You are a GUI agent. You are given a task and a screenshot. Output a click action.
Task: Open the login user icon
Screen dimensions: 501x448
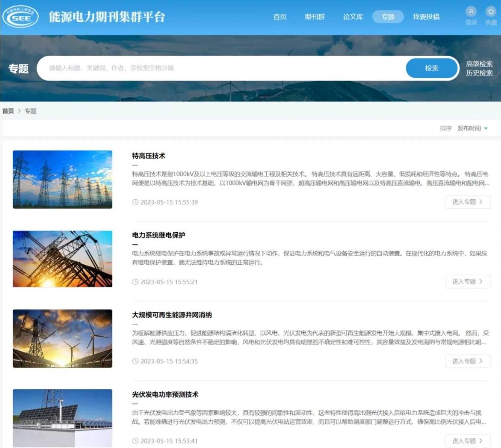tap(471, 12)
